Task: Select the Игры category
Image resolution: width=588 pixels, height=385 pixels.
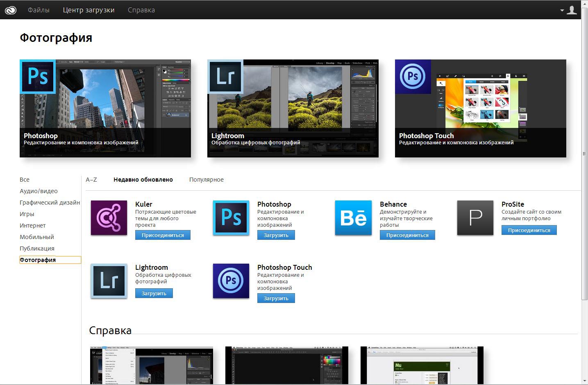Action: coord(27,214)
